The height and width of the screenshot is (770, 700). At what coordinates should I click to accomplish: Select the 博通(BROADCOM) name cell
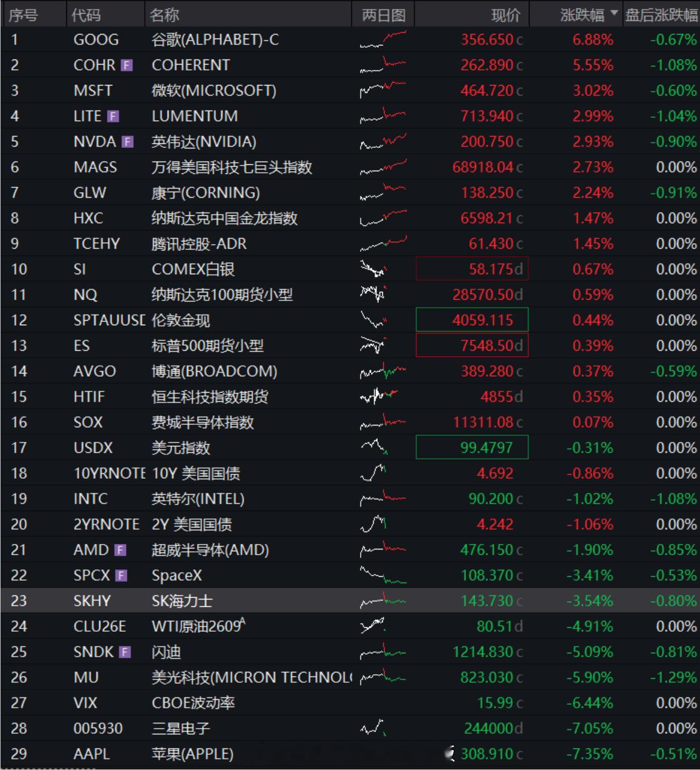point(215,371)
